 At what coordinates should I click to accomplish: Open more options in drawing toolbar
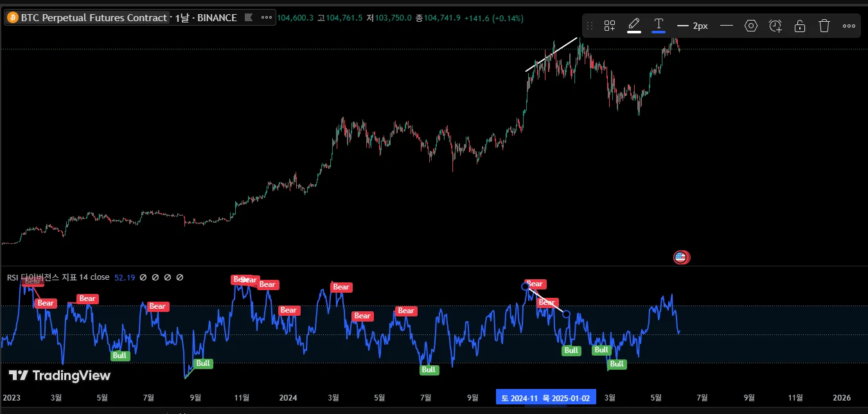pos(849,26)
